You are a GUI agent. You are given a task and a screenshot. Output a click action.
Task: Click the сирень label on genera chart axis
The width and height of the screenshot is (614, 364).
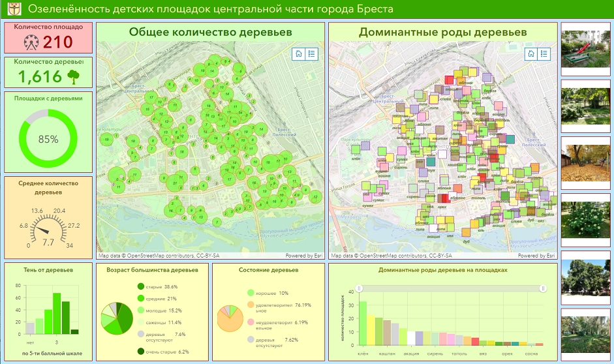pos(435,354)
